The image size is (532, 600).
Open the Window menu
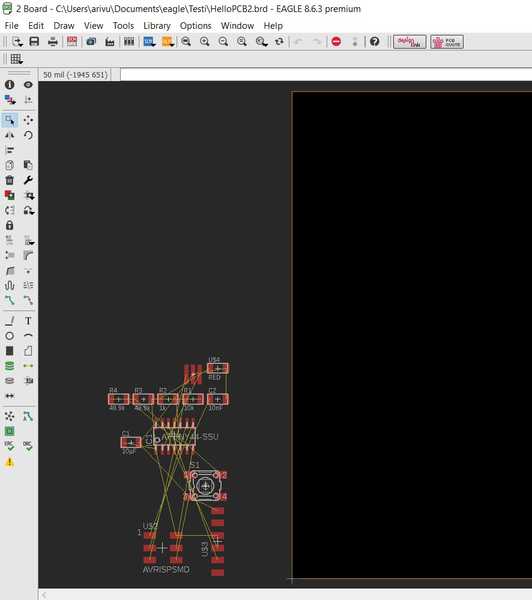[237, 26]
